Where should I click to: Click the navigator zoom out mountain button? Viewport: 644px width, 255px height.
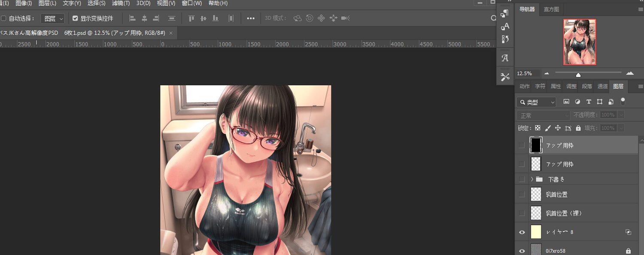pos(547,74)
